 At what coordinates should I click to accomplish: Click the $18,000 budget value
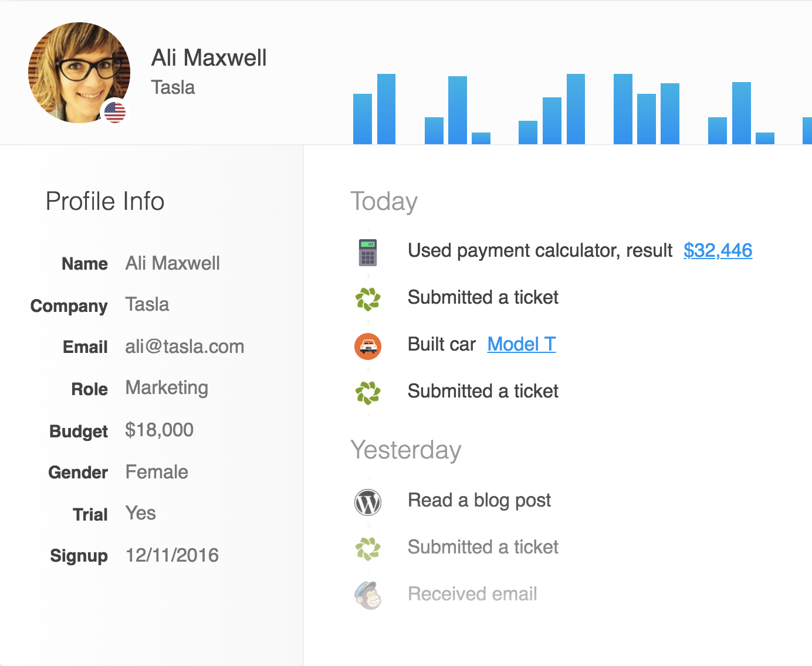click(159, 430)
